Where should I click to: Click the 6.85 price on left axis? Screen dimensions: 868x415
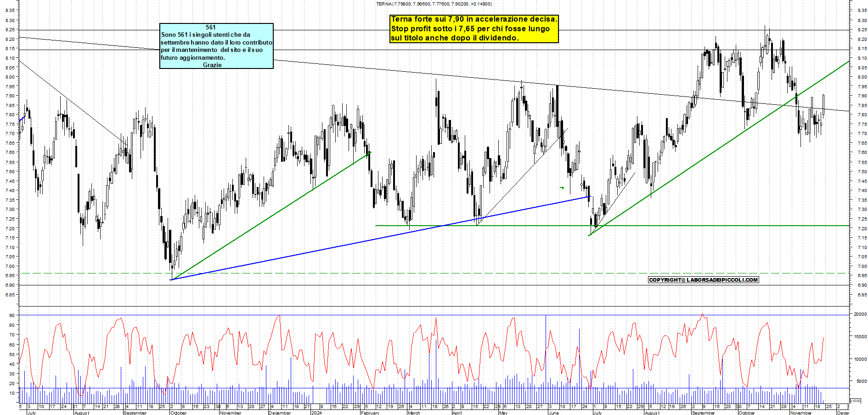[x=10, y=295]
